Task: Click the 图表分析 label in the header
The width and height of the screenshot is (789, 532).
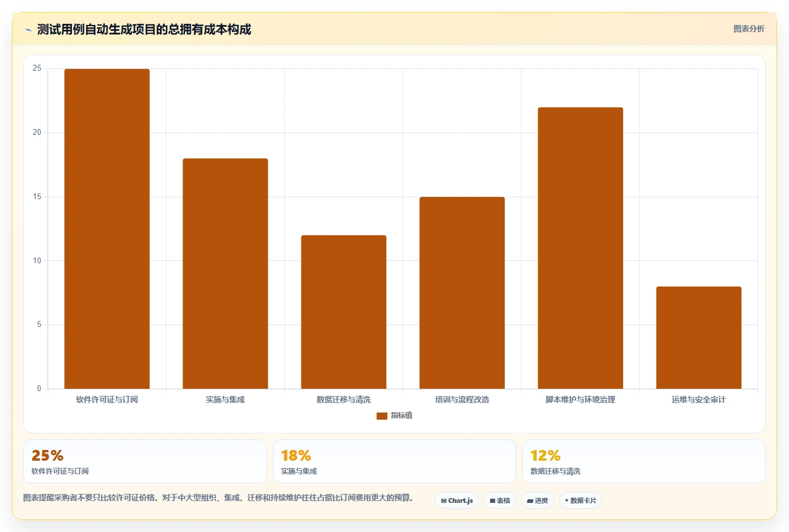Action: (749, 29)
